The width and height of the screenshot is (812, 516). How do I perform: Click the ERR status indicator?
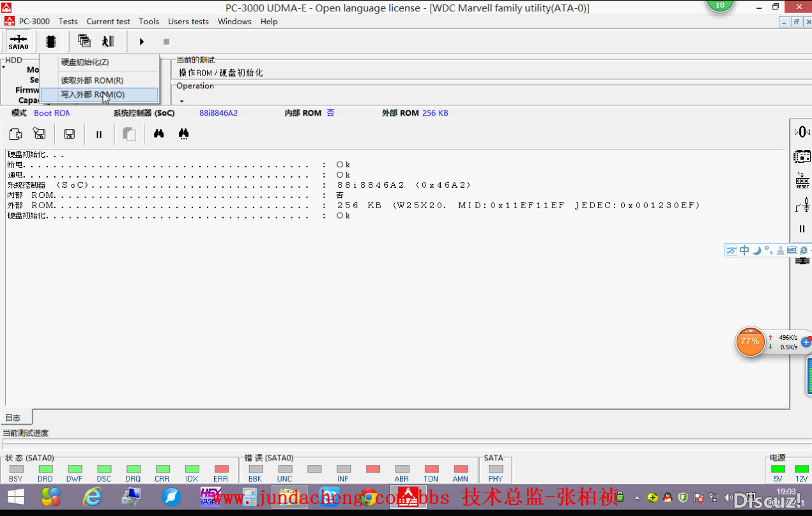pyautogui.click(x=221, y=469)
